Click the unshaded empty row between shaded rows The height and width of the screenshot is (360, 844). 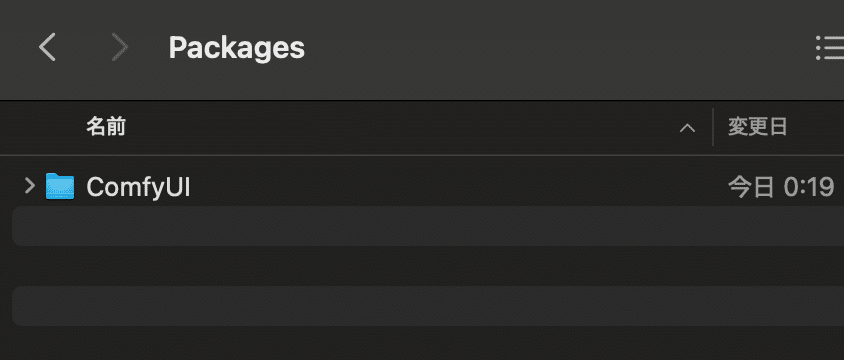pos(428,266)
